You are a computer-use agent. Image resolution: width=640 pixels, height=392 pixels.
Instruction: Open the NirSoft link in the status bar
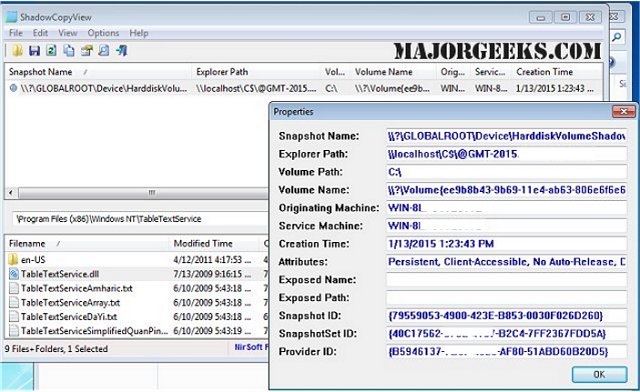[x=251, y=347]
